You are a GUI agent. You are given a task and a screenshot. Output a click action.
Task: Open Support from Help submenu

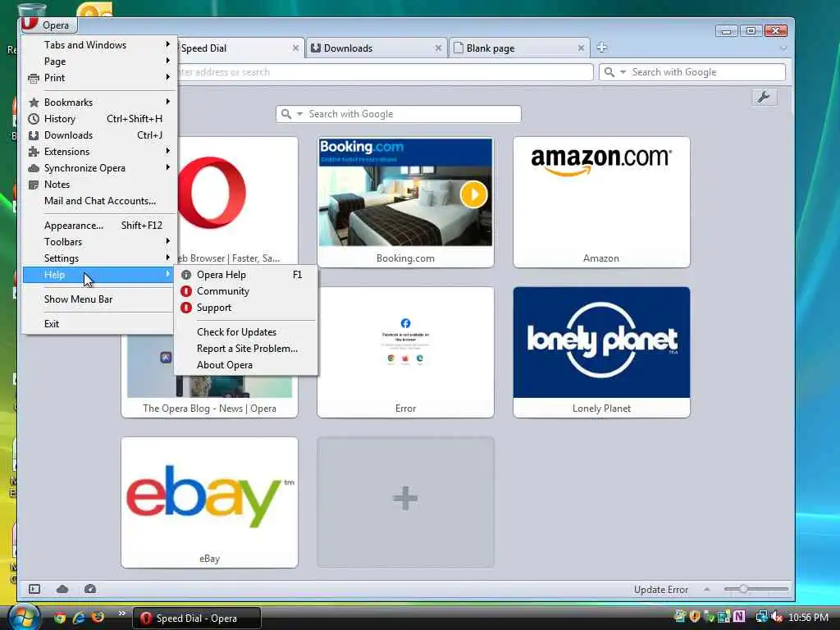pyautogui.click(x=246, y=308)
